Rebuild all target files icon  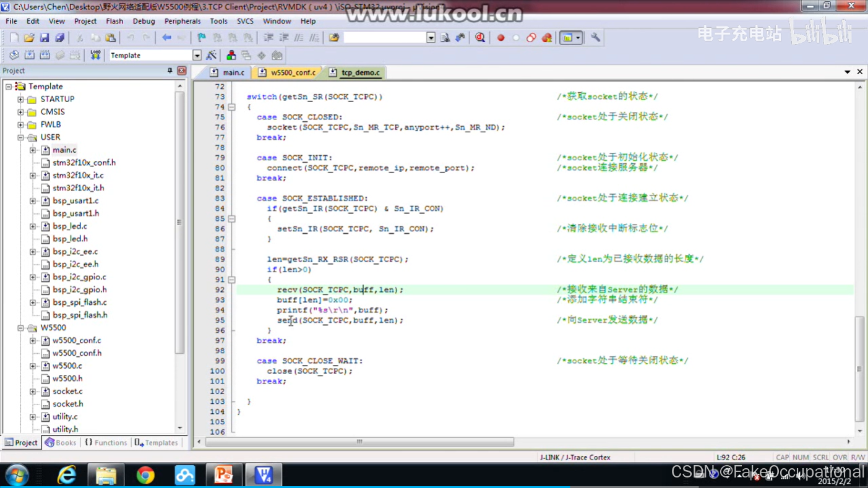(x=45, y=56)
